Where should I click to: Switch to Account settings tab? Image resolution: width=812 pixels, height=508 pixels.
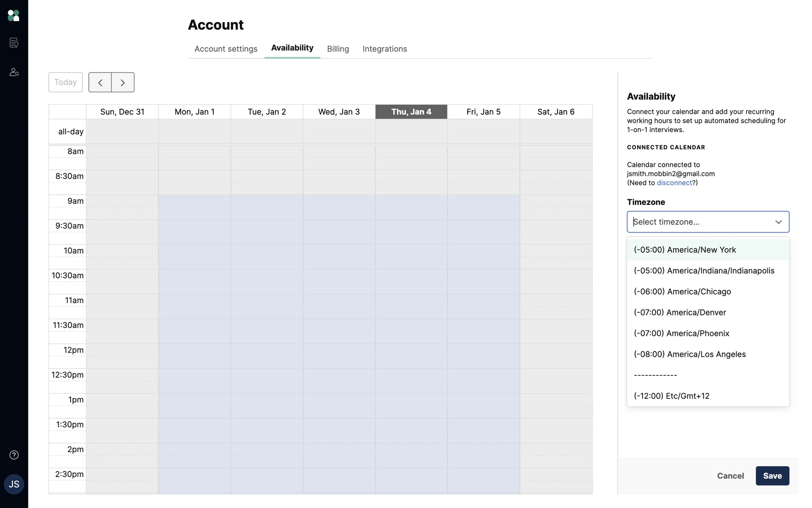226,49
